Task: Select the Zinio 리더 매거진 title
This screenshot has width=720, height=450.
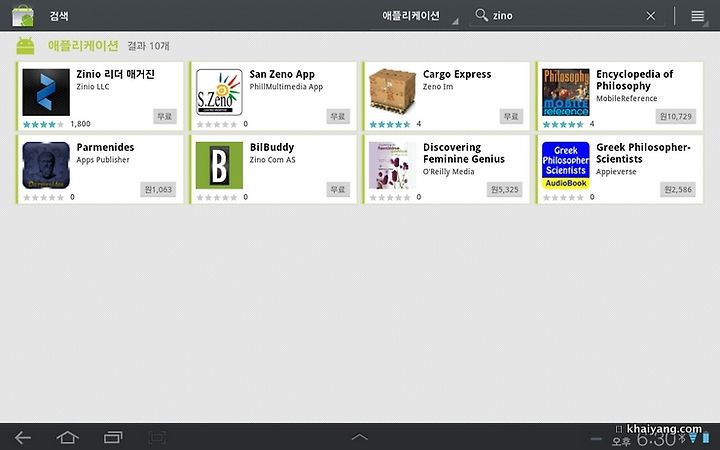Action: 115,74
